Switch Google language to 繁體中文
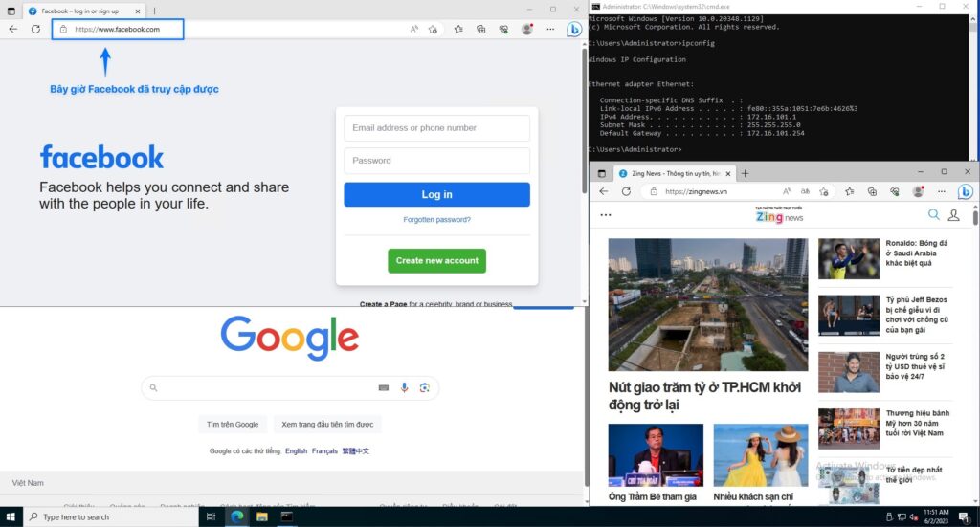Screen dimensions: 980x527 (x=356, y=450)
